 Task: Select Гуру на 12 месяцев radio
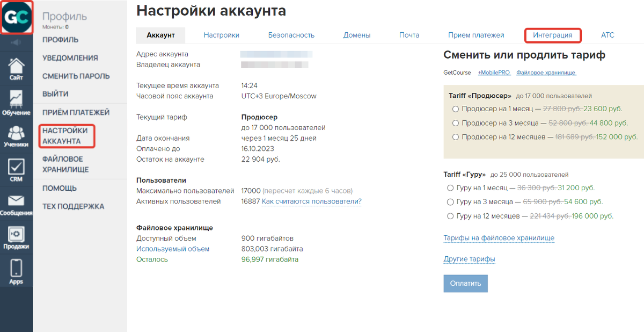[450, 216]
